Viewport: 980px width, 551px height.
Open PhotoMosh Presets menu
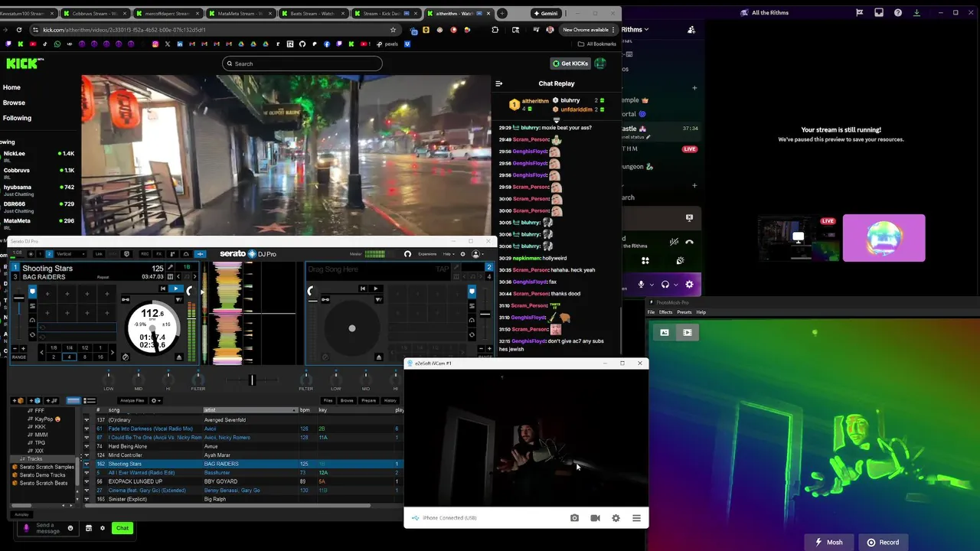click(x=684, y=312)
